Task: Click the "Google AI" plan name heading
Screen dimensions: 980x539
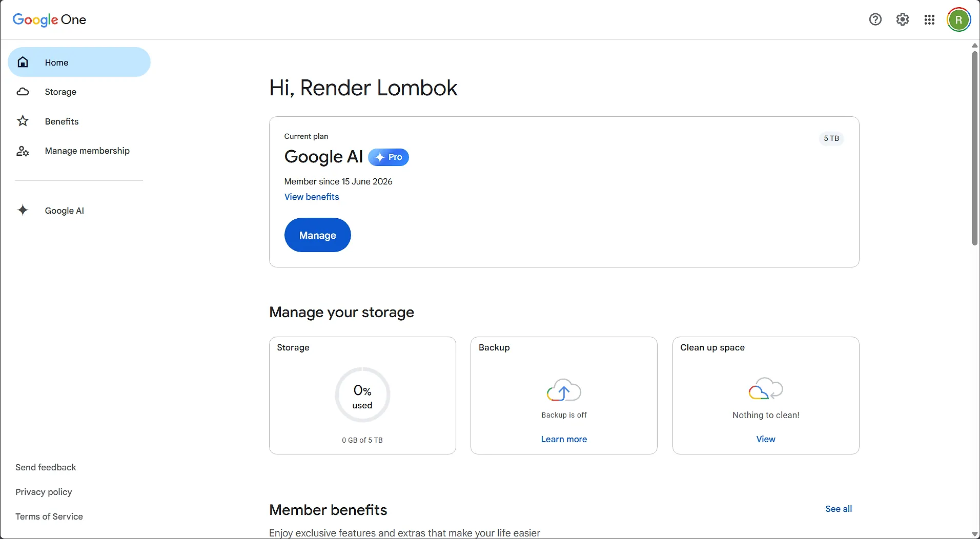Action: [323, 157]
